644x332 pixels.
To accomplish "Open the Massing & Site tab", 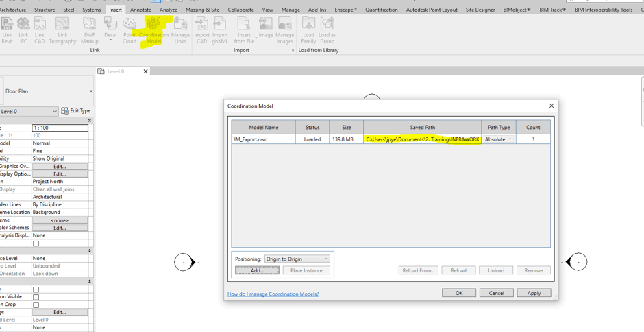I will (x=203, y=10).
